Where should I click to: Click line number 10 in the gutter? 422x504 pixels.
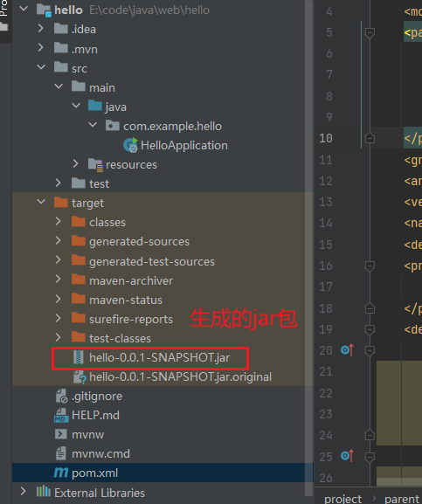326,138
